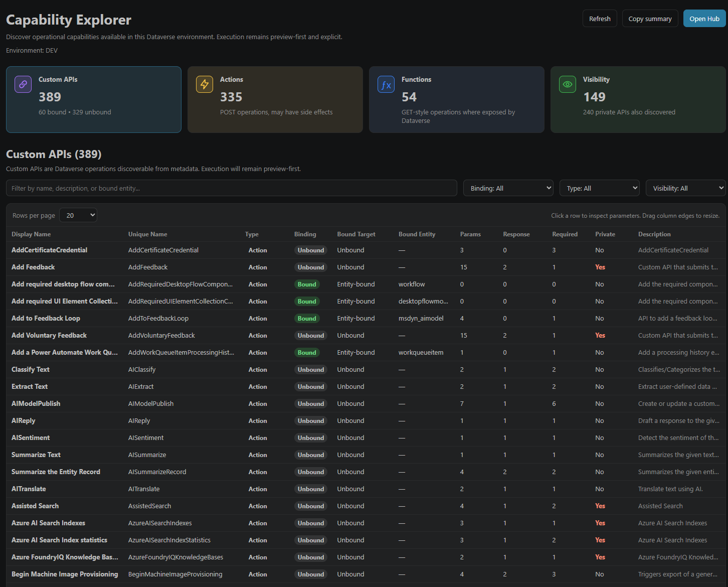
Task: Click the Visibility eye icon
Action: (568, 84)
